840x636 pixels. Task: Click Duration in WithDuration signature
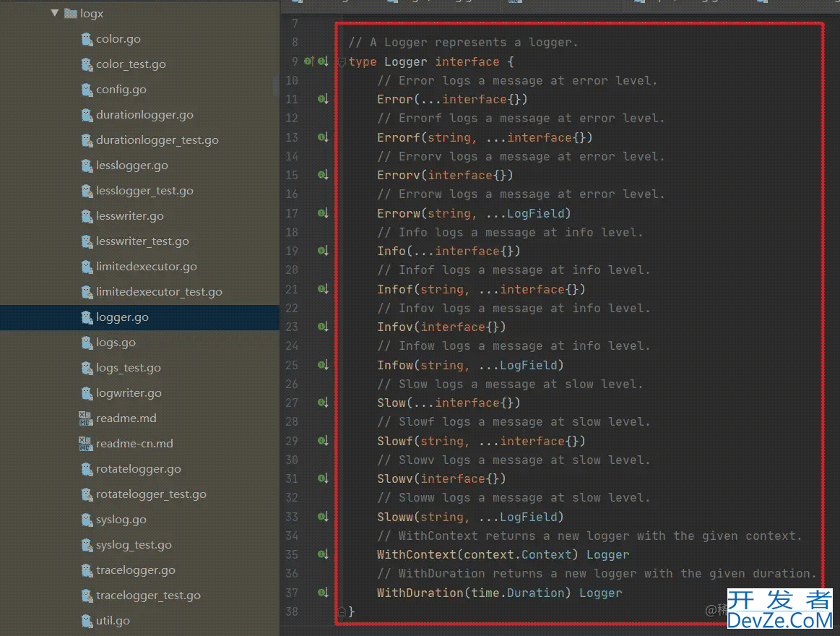535,593
